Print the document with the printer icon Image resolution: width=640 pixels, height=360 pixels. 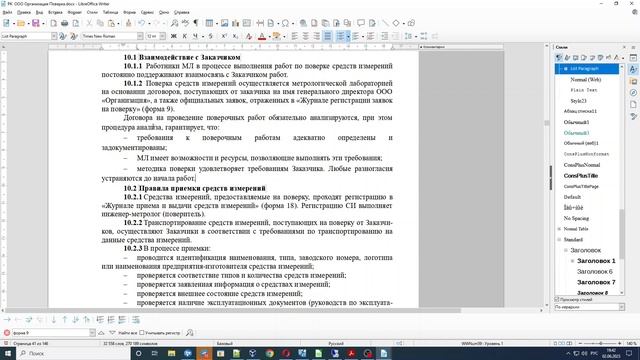64,23
